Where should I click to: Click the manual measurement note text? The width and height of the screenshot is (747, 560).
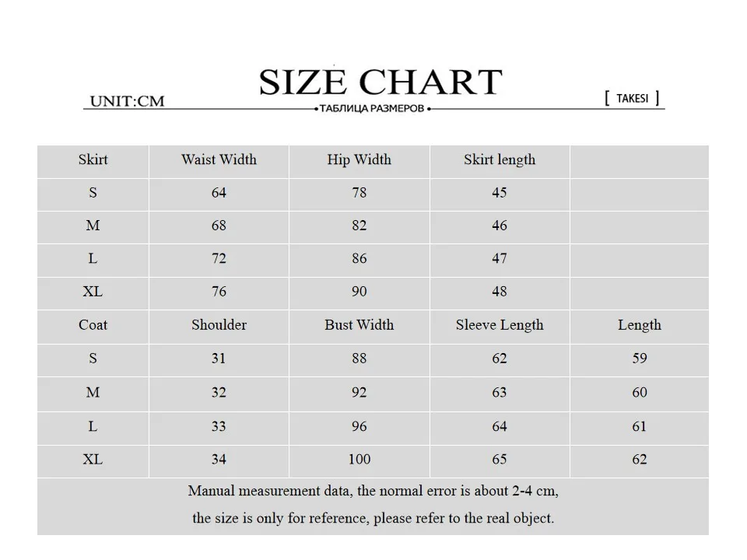tap(373, 504)
